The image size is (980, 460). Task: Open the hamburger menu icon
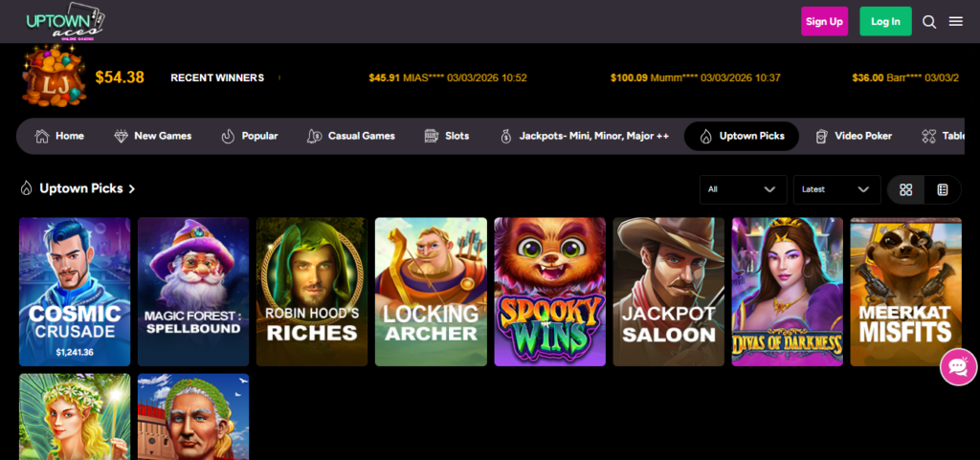click(x=956, y=22)
